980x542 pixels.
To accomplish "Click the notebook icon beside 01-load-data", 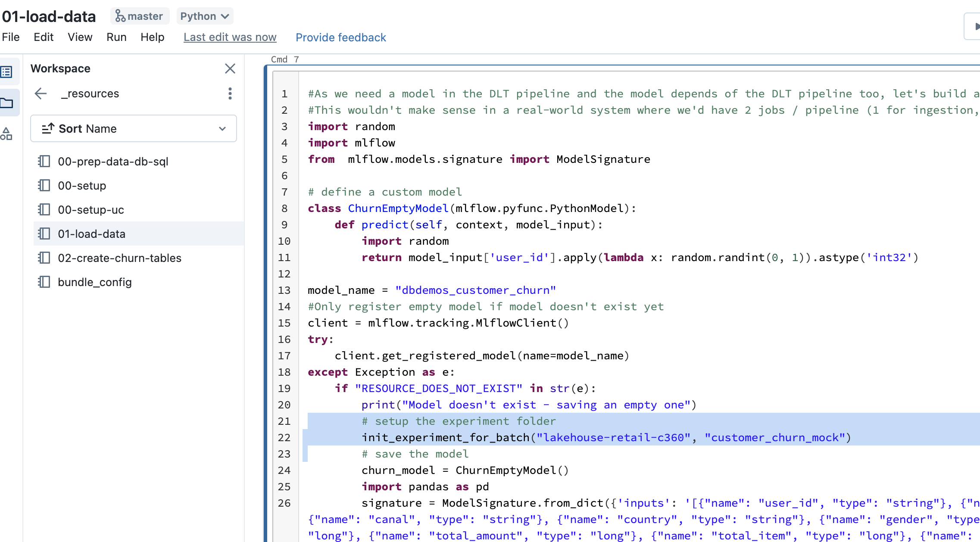I will (x=44, y=234).
